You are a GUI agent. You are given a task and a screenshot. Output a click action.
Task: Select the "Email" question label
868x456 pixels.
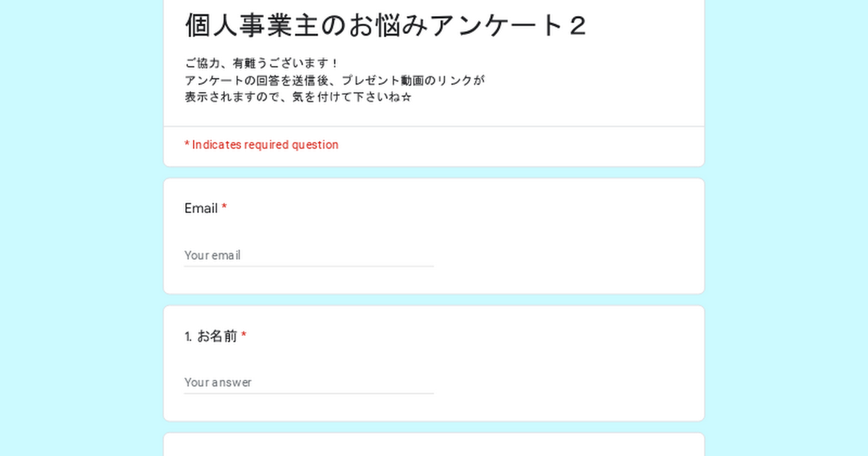[201, 208]
